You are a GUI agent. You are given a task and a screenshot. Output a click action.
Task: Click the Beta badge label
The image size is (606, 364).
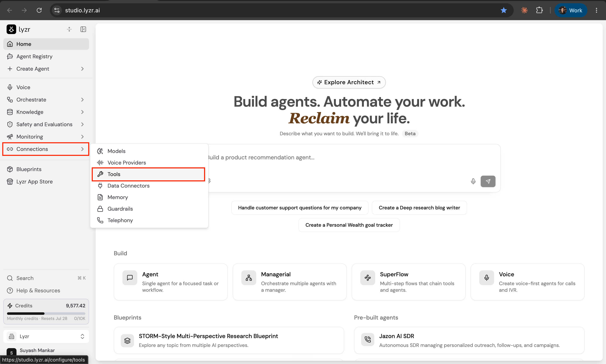pos(410,134)
